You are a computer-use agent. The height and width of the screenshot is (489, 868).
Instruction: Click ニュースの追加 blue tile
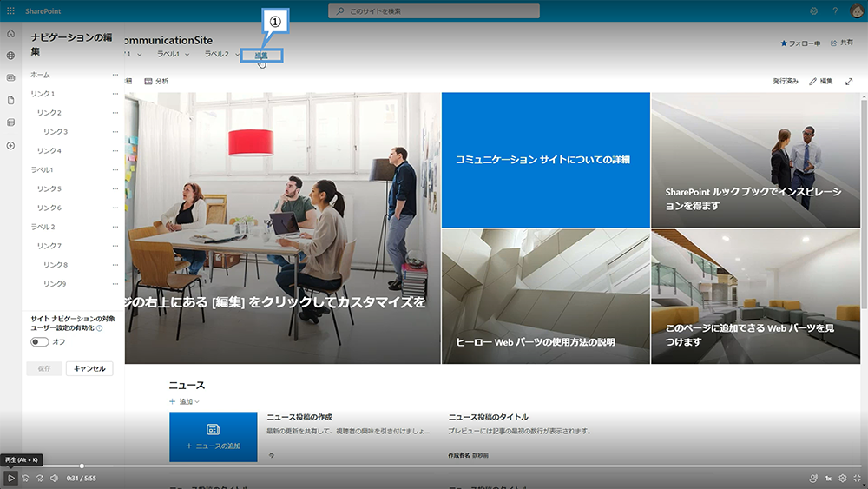coord(214,437)
